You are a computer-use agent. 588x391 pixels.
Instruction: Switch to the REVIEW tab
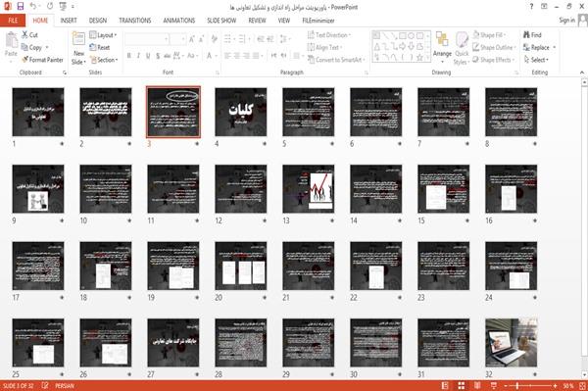257,21
